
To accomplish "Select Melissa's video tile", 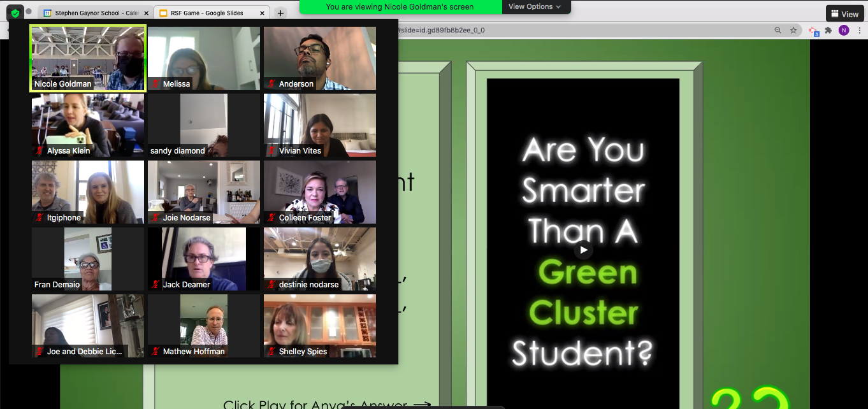I will [204, 58].
